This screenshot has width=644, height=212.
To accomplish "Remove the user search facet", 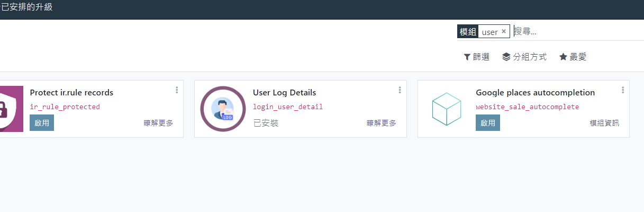I will click(504, 31).
